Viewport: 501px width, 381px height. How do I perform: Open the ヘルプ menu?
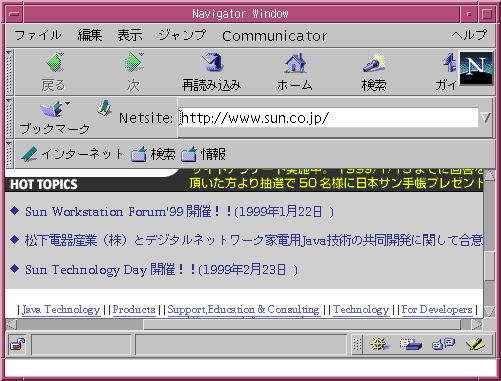[x=469, y=35]
